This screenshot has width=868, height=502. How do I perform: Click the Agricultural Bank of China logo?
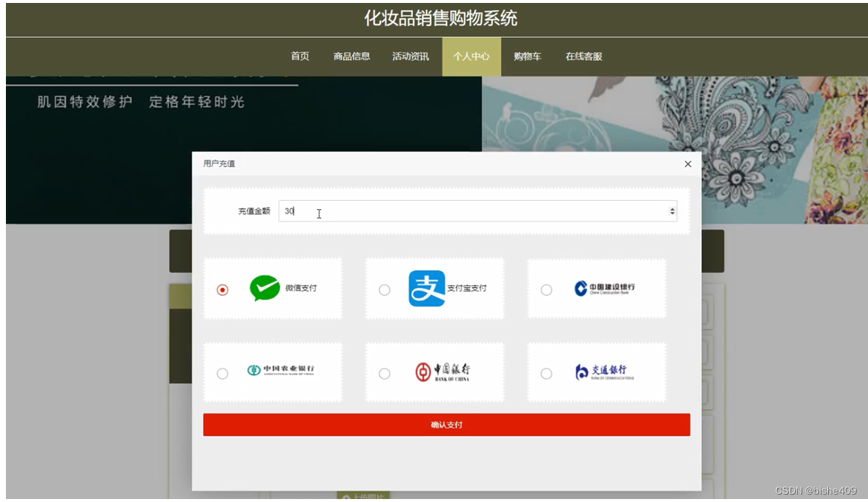pyautogui.click(x=280, y=370)
